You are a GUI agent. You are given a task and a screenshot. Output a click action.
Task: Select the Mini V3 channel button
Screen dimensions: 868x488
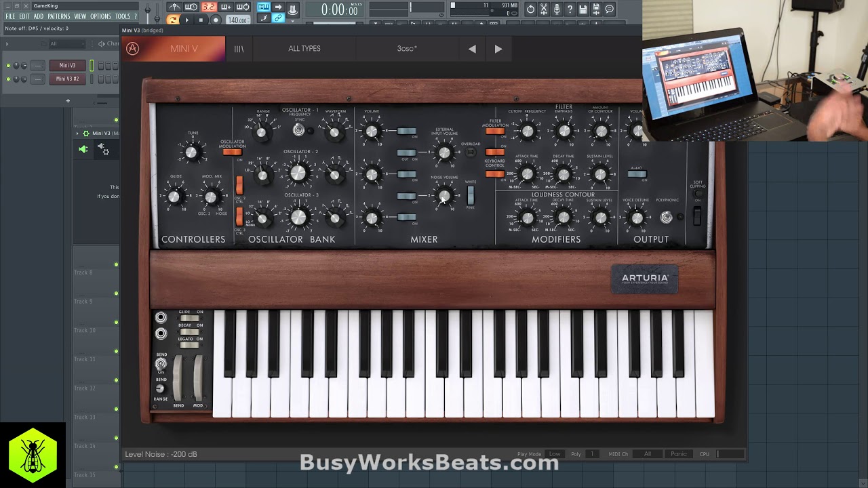(67, 66)
